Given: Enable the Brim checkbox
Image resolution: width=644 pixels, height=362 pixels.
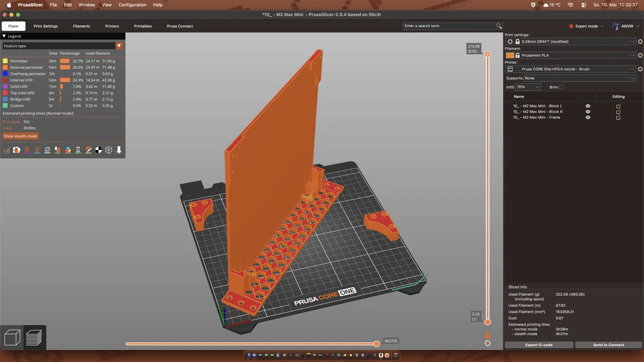Looking at the screenshot, I should tap(562, 87).
